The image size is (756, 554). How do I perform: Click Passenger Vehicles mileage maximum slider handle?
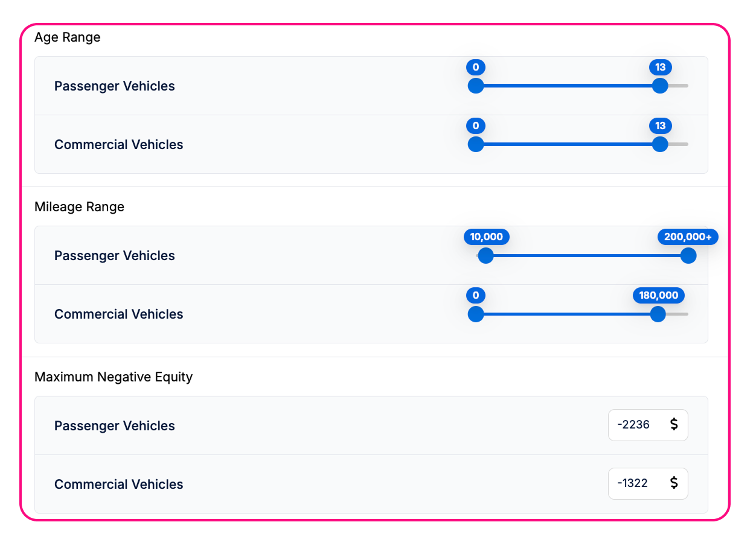688,256
